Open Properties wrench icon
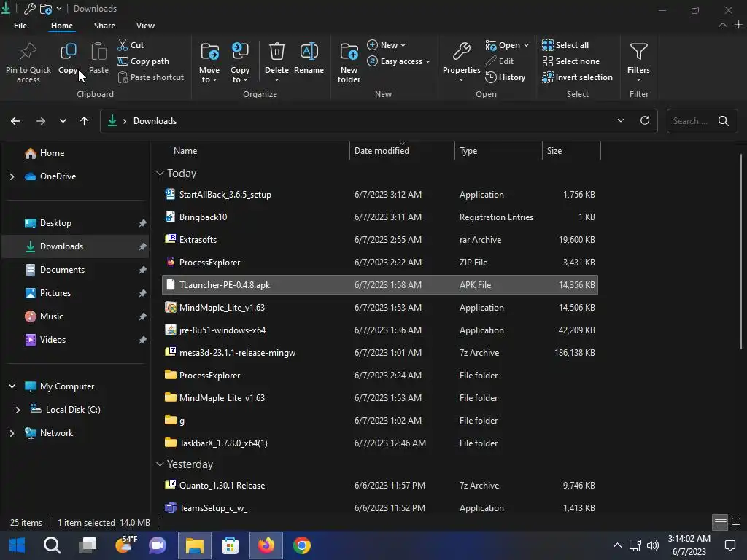This screenshot has height=560, width=747. pyautogui.click(x=461, y=52)
